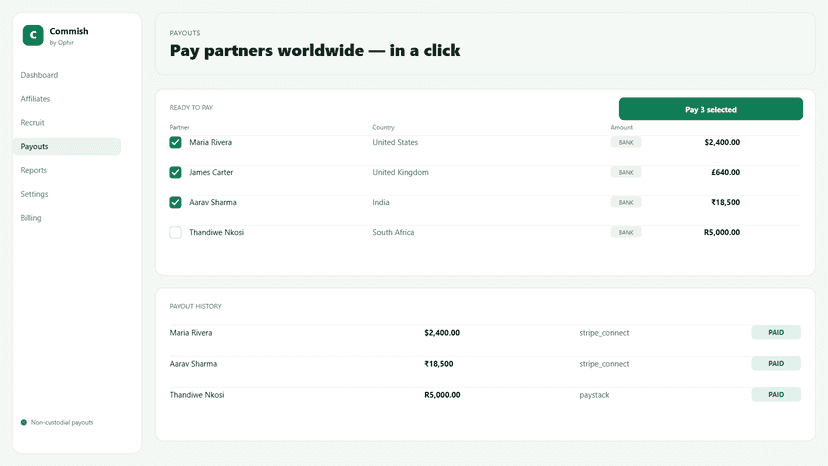828x466 pixels.
Task: Select Payouts in the sidebar
Action: tap(67, 146)
